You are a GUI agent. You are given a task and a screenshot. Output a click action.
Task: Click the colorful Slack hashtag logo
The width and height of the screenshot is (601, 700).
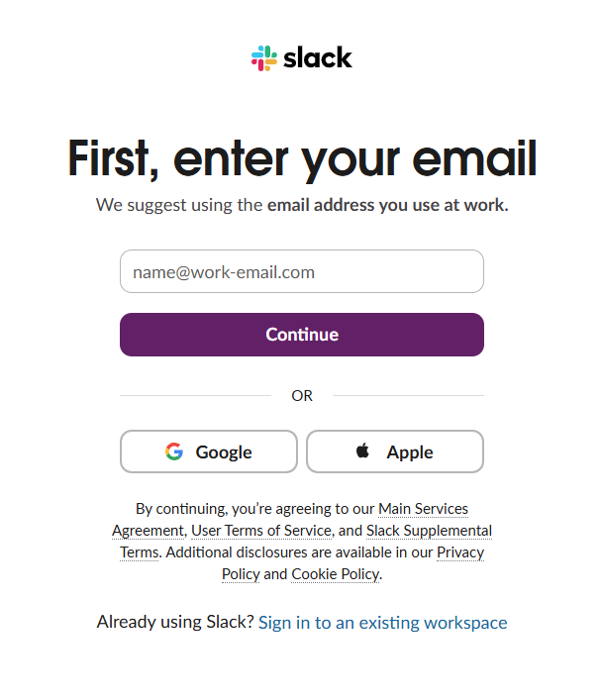[264, 58]
